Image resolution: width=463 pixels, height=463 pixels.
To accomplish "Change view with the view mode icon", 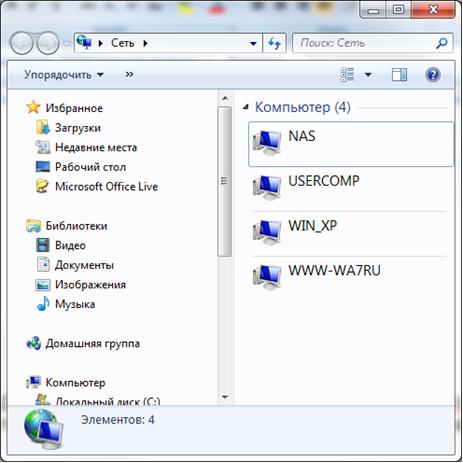I will coord(347,75).
